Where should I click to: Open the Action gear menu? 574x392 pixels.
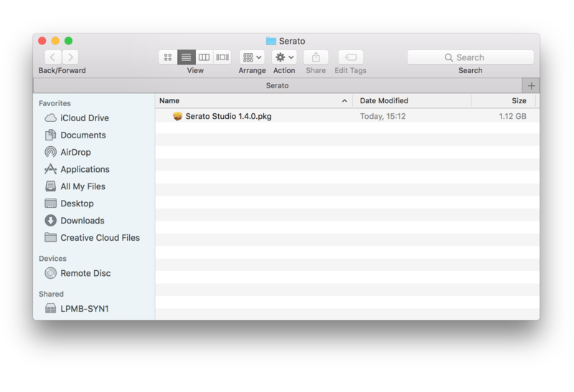tap(284, 57)
